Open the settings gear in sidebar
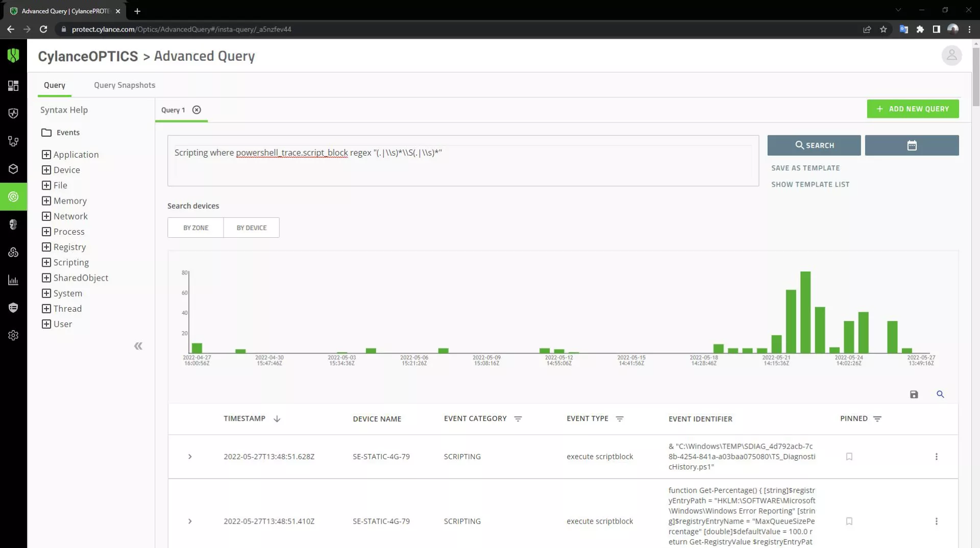The height and width of the screenshot is (548, 980). pos(13,335)
